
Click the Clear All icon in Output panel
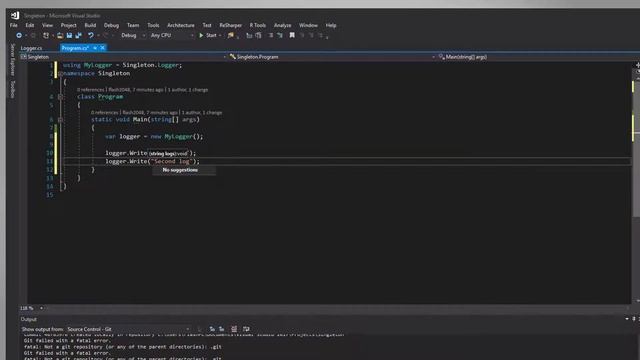coord(234,329)
